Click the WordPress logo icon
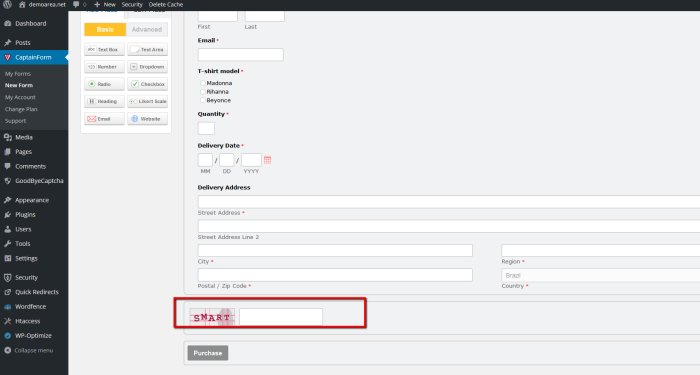Viewport: 700px width, 375px height. 7,4
